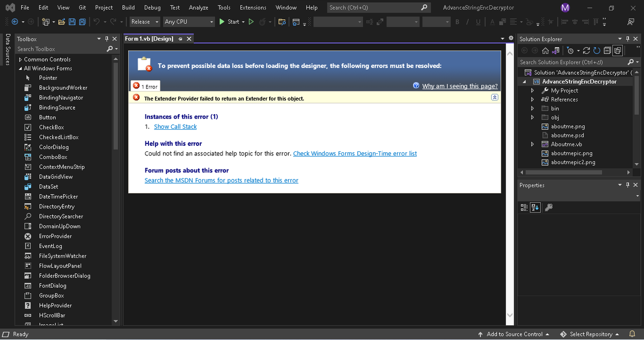Open the Git menu
The image size is (644, 340).
click(x=83, y=8)
